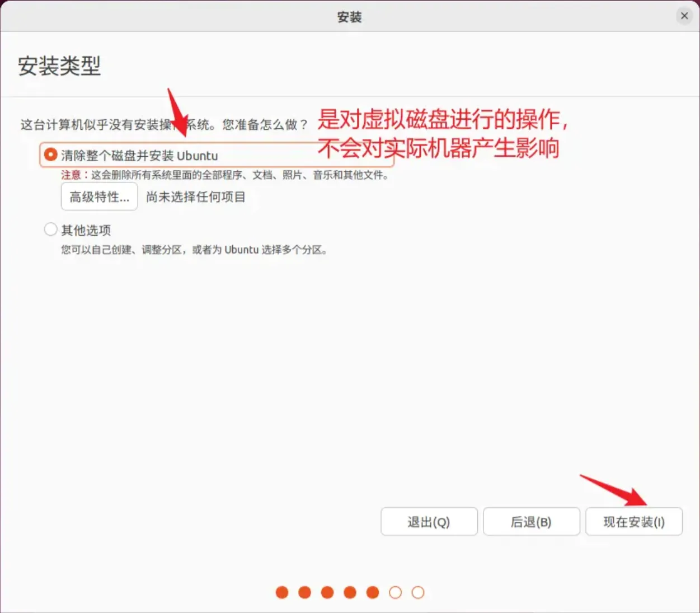700x613 pixels.
Task: Click the red 注意 warning text
Action: (x=71, y=175)
